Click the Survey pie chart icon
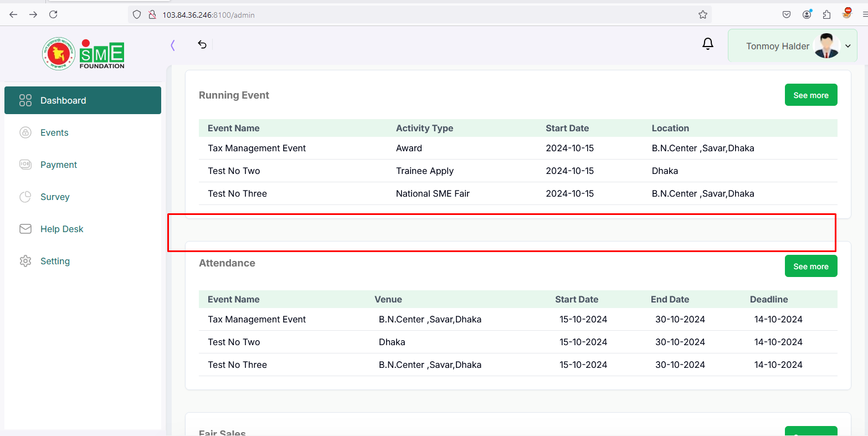Screen dimensions: 868x436 (25, 197)
